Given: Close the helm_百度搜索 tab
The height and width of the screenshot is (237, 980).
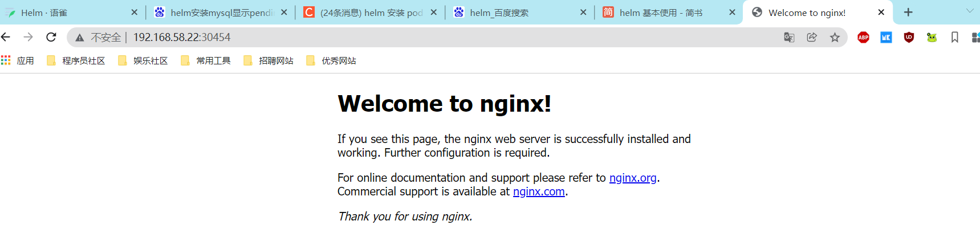Looking at the screenshot, I should pos(583,12).
